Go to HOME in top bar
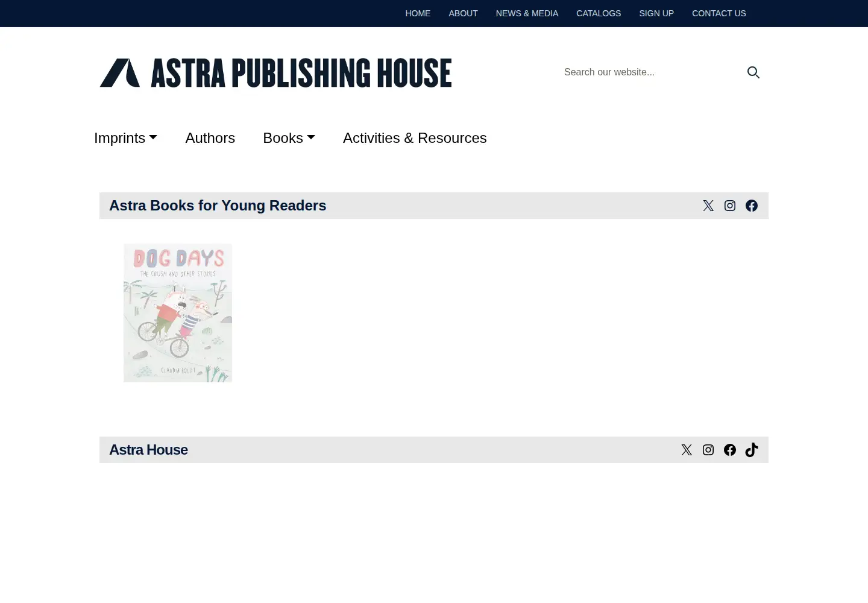The height and width of the screenshot is (603, 868). tap(418, 13)
